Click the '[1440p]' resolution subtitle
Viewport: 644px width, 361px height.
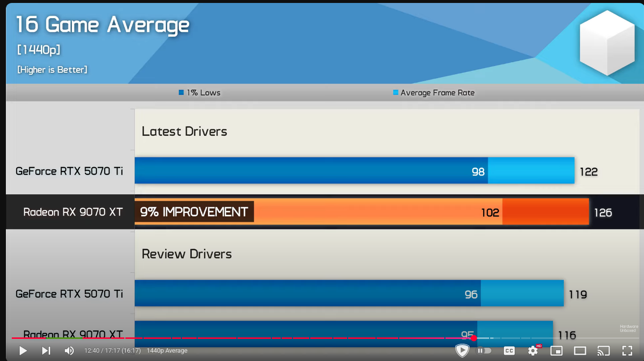coord(38,50)
